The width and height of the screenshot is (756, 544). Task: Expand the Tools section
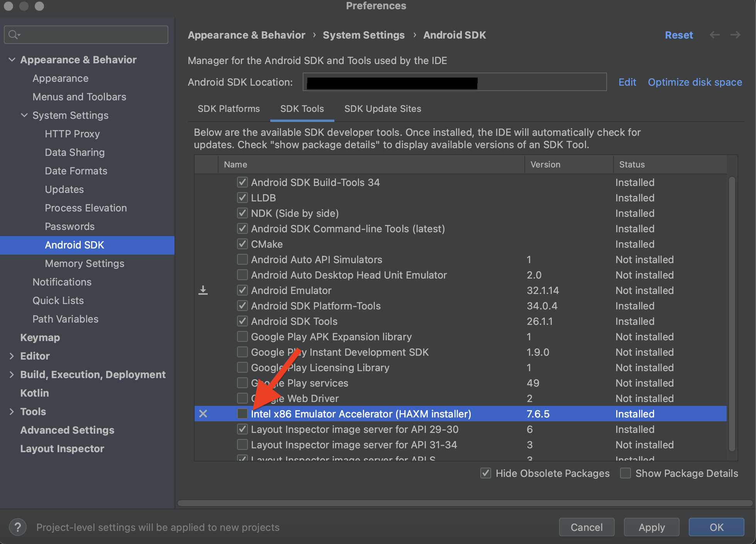pos(12,412)
